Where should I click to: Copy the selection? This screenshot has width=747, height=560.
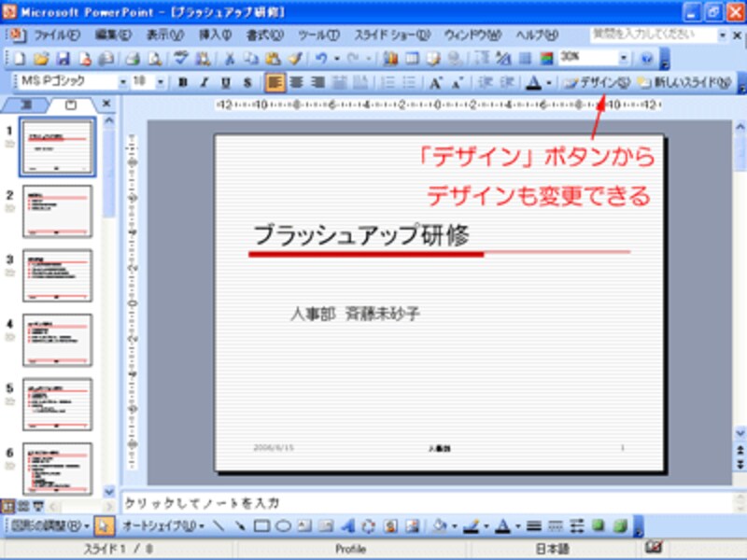click(250, 59)
